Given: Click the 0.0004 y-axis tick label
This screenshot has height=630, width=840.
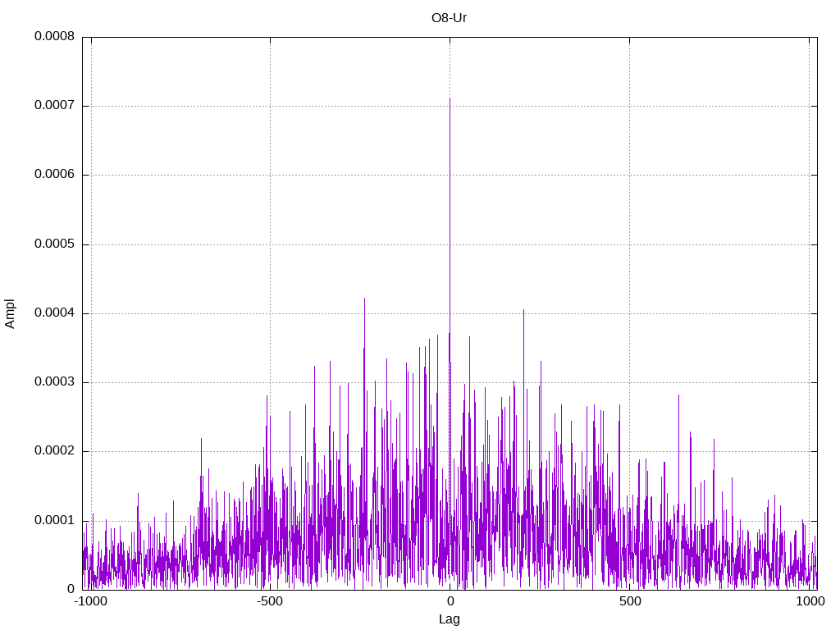Looking at the screenshot, I should 55,313.
